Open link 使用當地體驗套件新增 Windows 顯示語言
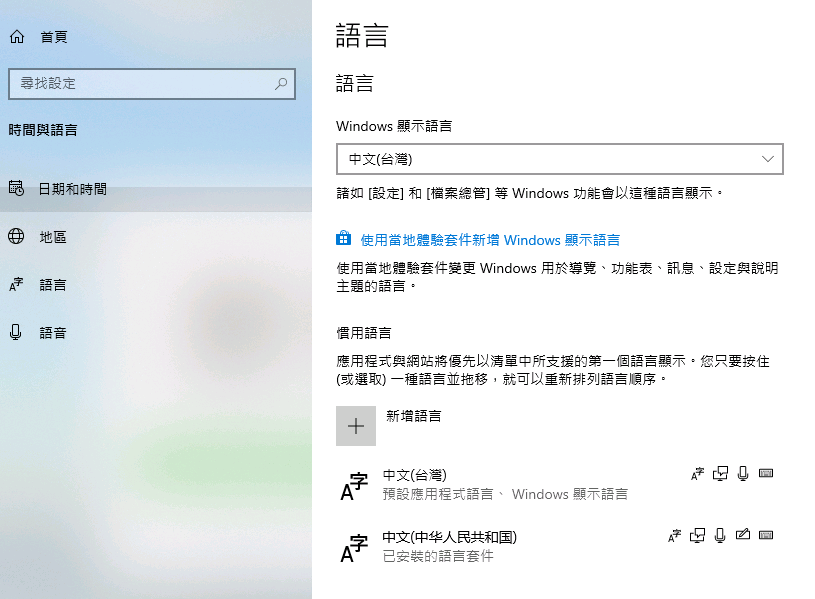 490,240
